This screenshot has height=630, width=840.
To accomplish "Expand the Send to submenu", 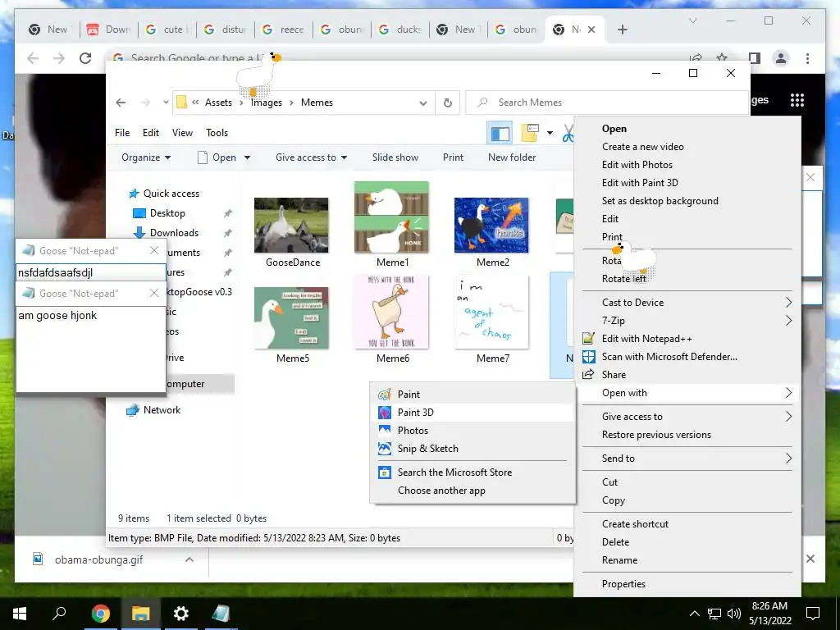I will 687,459.
